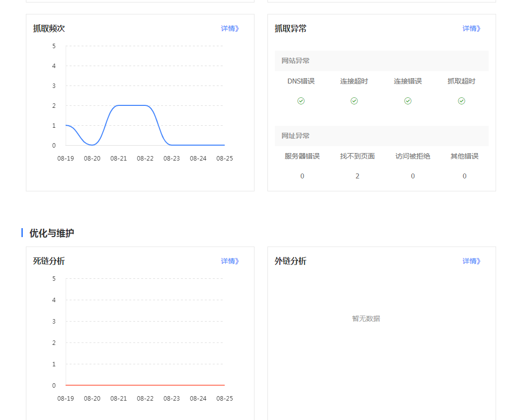Click the 连接超时 green check icon
The height and width of the screenshot is (420, 512).
tap(354, 101)
